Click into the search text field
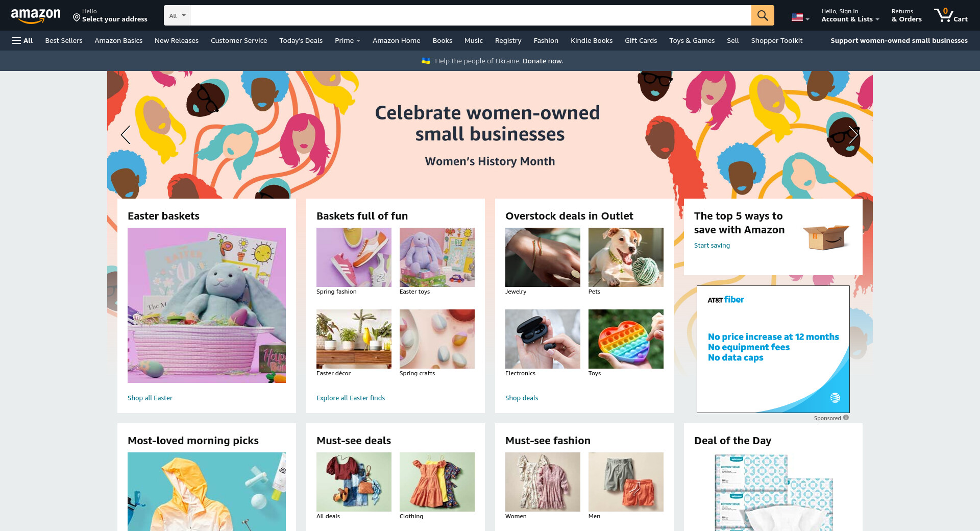Screen dimensions: 980x531 (x=471, y=15)
